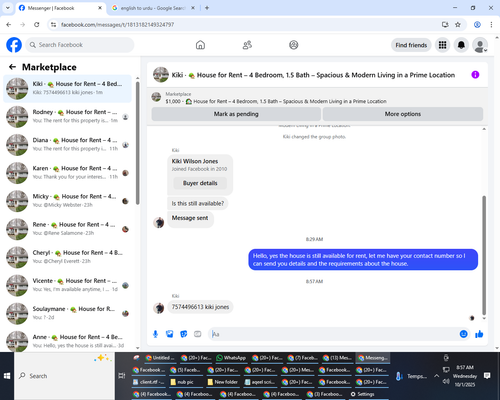Open the notifications bell
The height and width of the screenshot is (400, 500).
tap(461, 45)
